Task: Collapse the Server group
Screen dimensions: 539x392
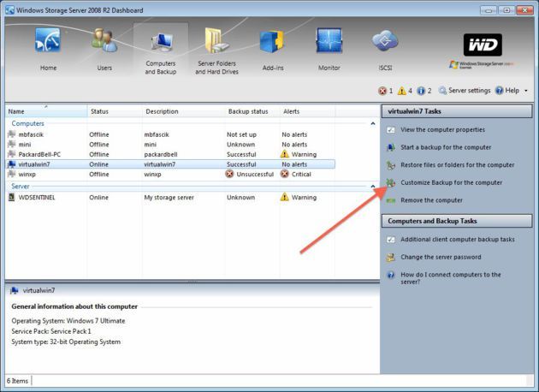Action: pos(373,187)
